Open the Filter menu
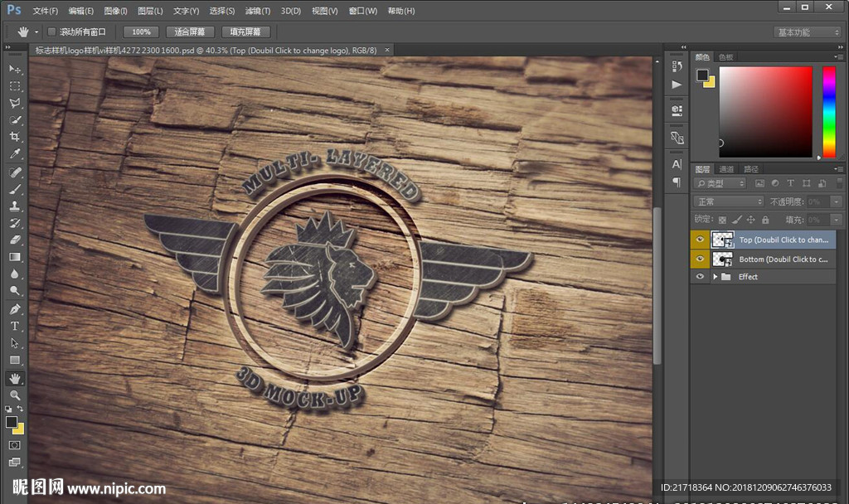849x504 pixels. click(x=257, y=11)
